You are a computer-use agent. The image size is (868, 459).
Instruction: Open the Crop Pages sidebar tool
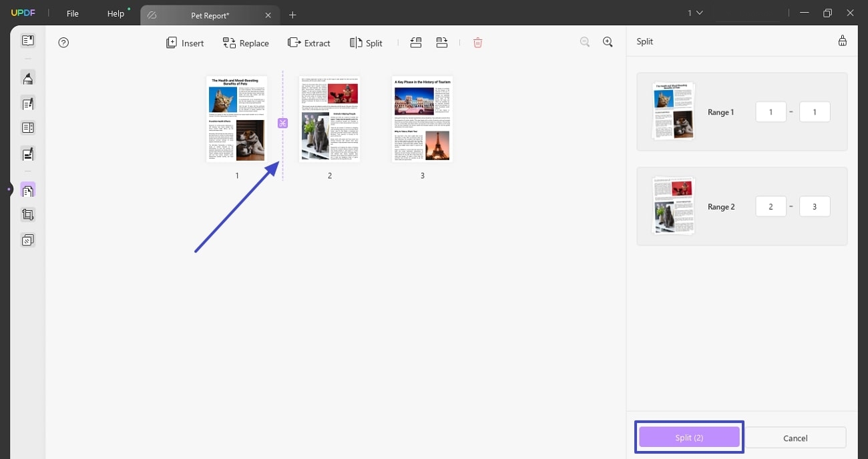click(x=27, y=215)
